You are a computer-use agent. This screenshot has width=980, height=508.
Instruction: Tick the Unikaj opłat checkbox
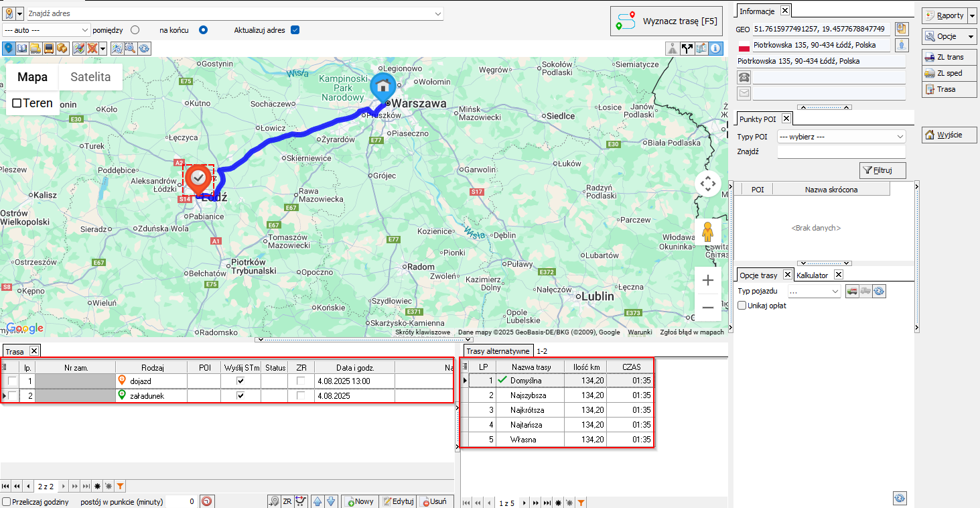pos(742,306)
